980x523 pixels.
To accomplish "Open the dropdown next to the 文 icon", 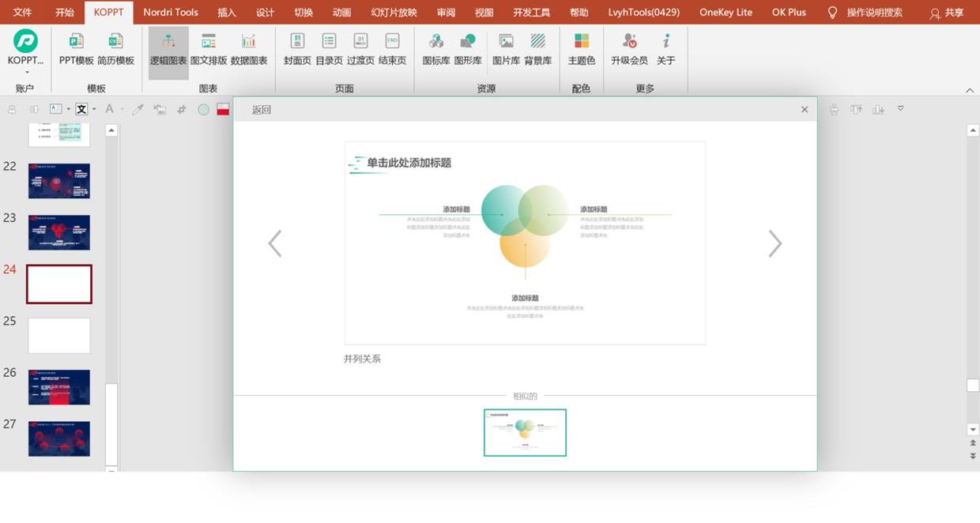I will point(94,110).
